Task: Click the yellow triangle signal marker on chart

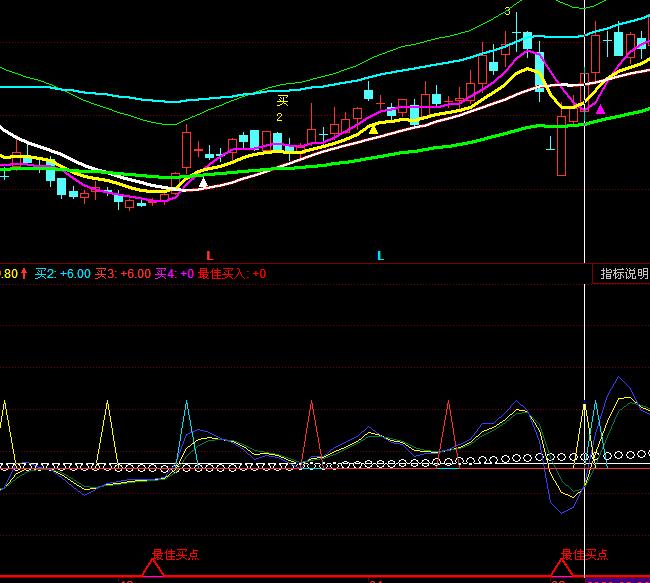Action: 373,128
